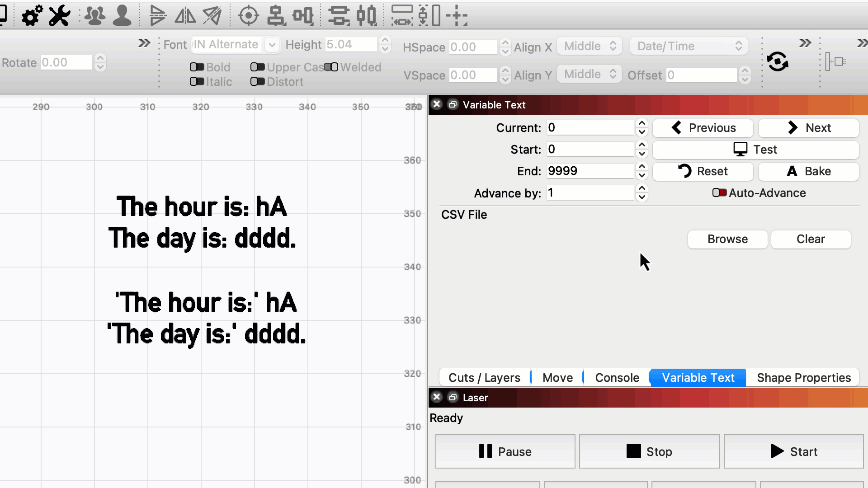Browse for a CSV file
Image resolution: width=868 pixels, height=488 pixels.
[x=727, y=239]
